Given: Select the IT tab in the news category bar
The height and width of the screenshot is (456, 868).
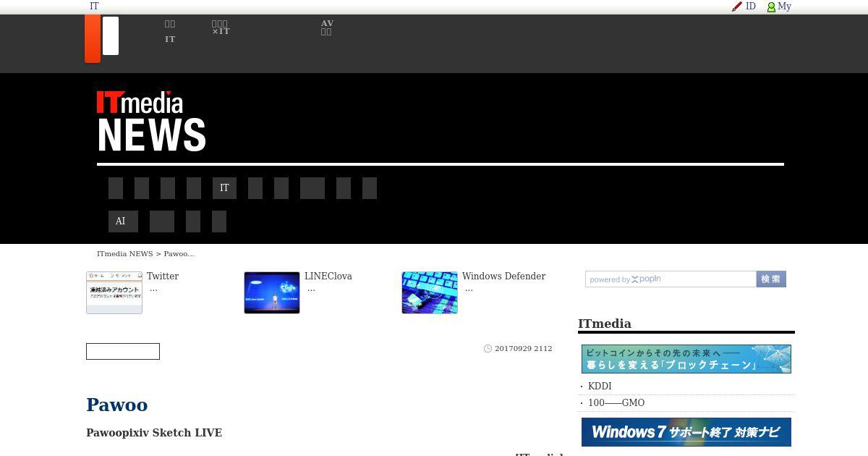Looking at the screenshot, I should [224, 188].
